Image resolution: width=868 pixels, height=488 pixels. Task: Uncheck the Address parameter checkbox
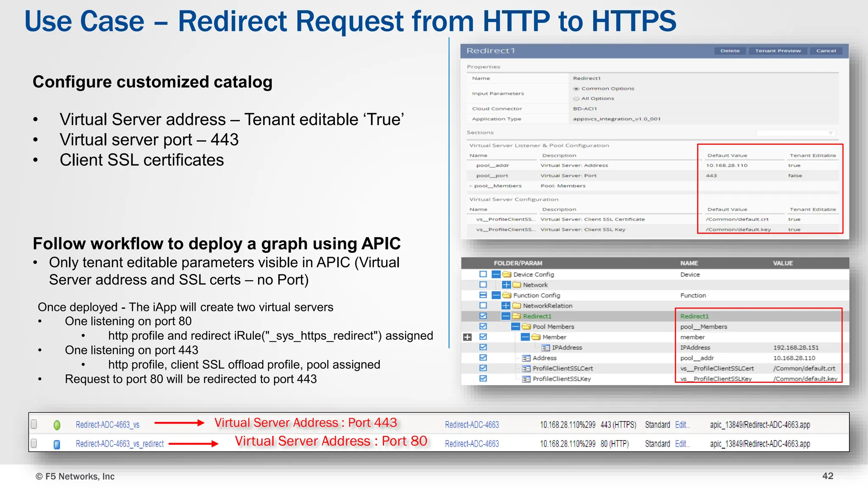[x=483, y=358]
